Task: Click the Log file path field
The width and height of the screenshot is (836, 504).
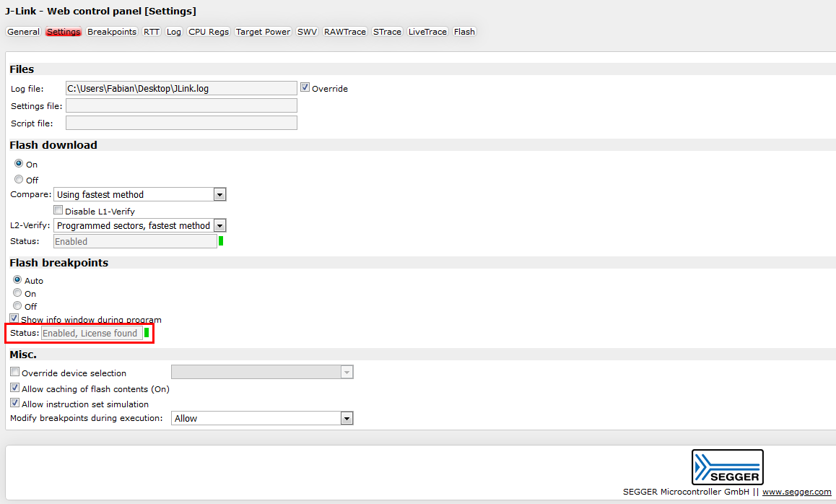Action: [x=181, y=89]
